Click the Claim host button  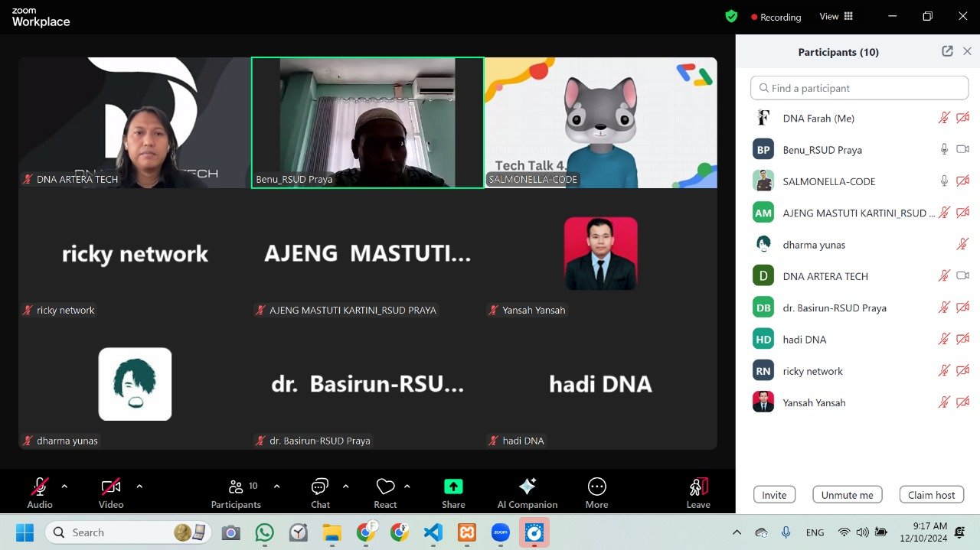(931, 494)
